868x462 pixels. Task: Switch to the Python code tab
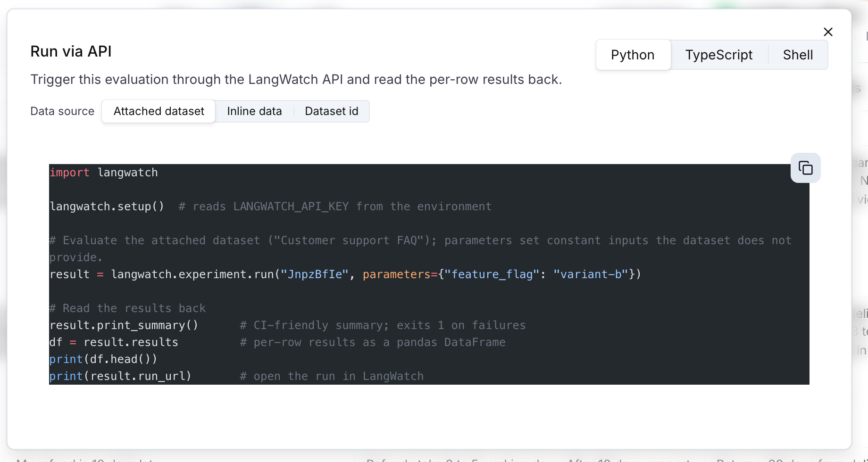[x=633, y=55]
